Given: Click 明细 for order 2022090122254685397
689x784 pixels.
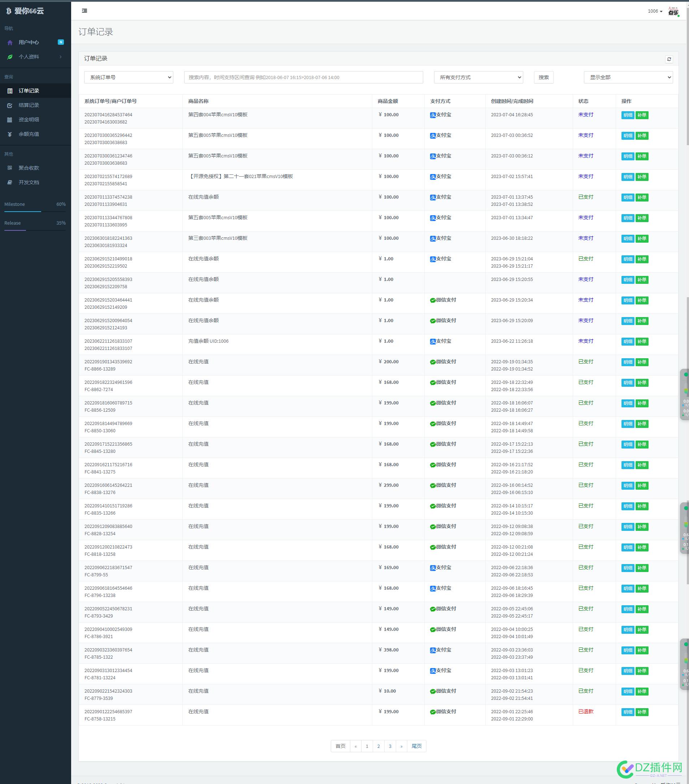Looking at the screenshot, I should tap(628, 712).
